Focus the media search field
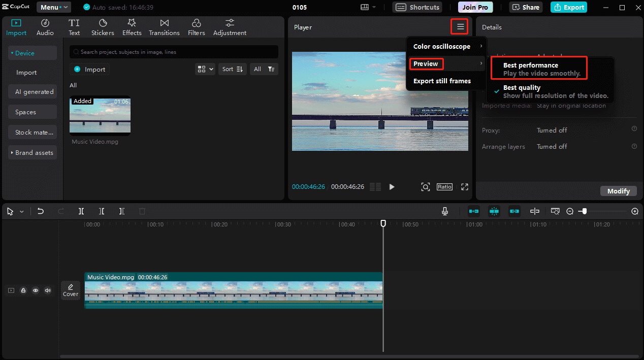Screen dimensions: 644x360 [x=174, y=52]
